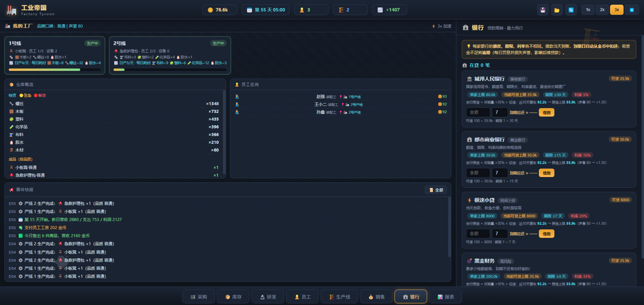Pause the game with the pause icon

coord(632,10)
